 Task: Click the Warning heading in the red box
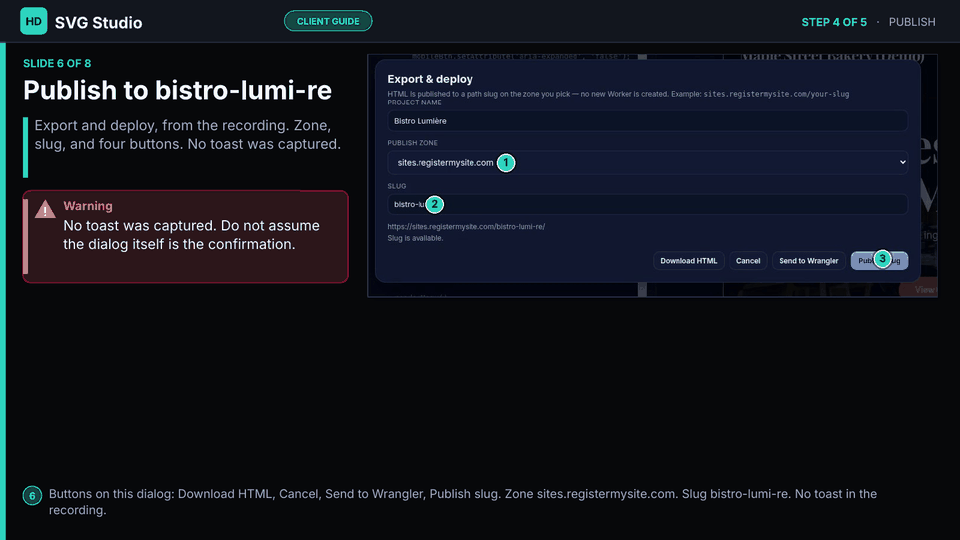[x=88, y=206]
